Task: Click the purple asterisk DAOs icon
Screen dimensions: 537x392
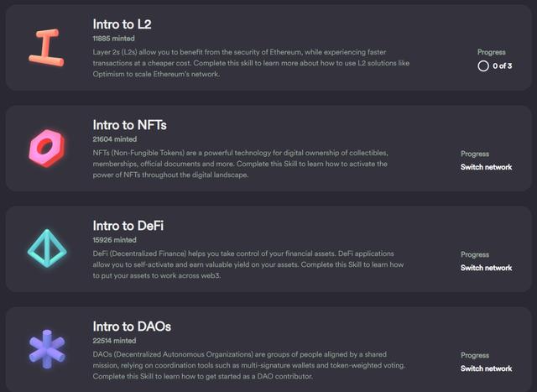Action: tap(45, 349)
